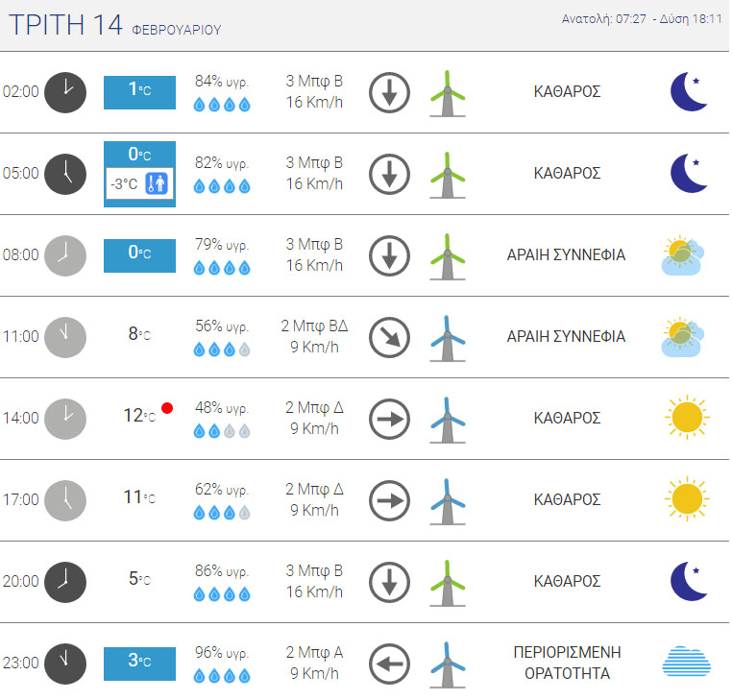Viewport: 732px width, 700px height.
Task: Click the 02:00 dark clock icon
Action: (65, 92)
